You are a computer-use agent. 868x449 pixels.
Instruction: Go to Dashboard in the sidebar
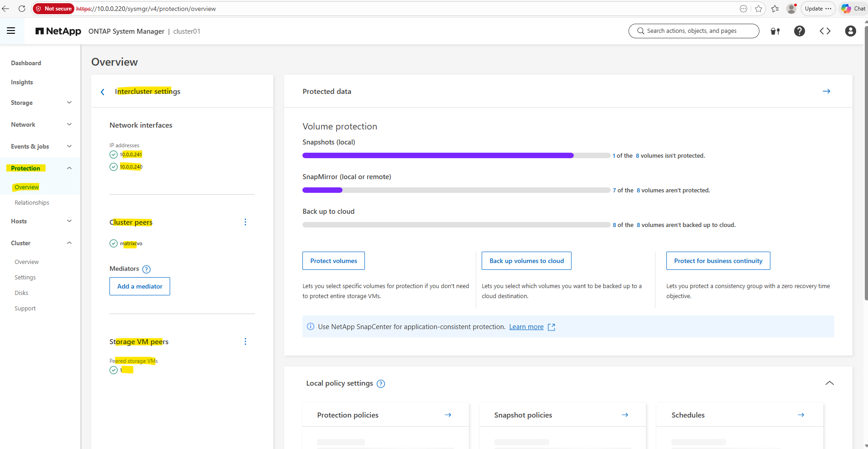26,63
